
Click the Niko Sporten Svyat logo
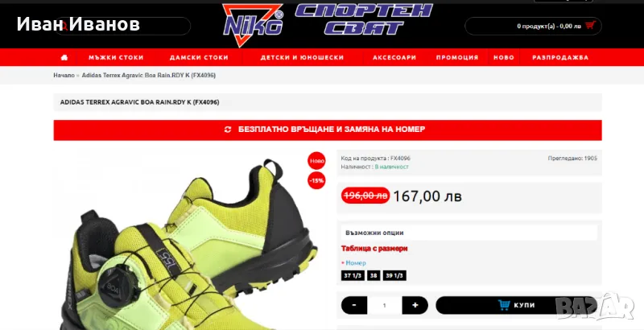click(328, 25)
